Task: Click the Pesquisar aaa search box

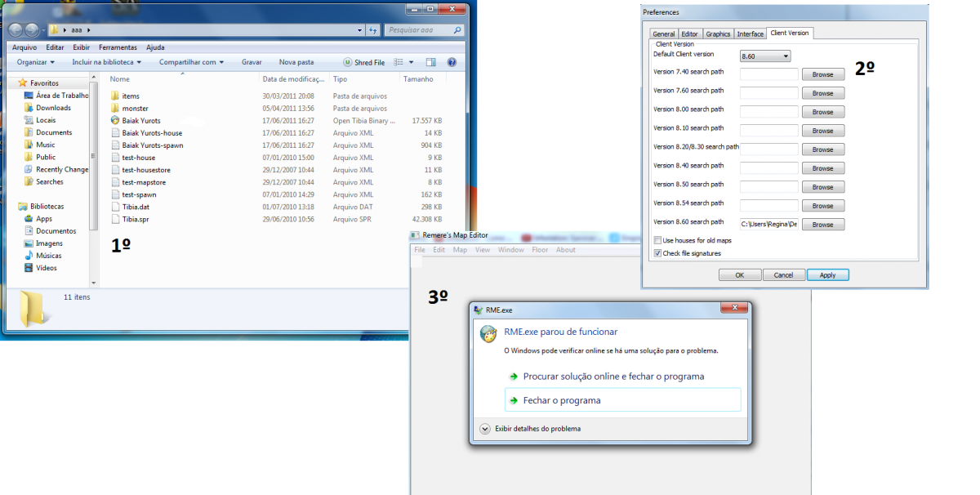Action: [425, 30]
